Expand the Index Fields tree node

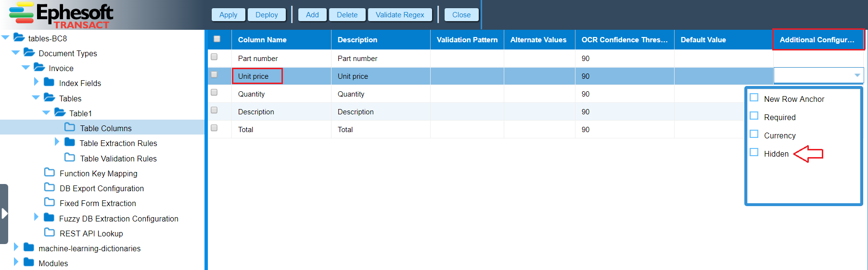click(36, 82)
